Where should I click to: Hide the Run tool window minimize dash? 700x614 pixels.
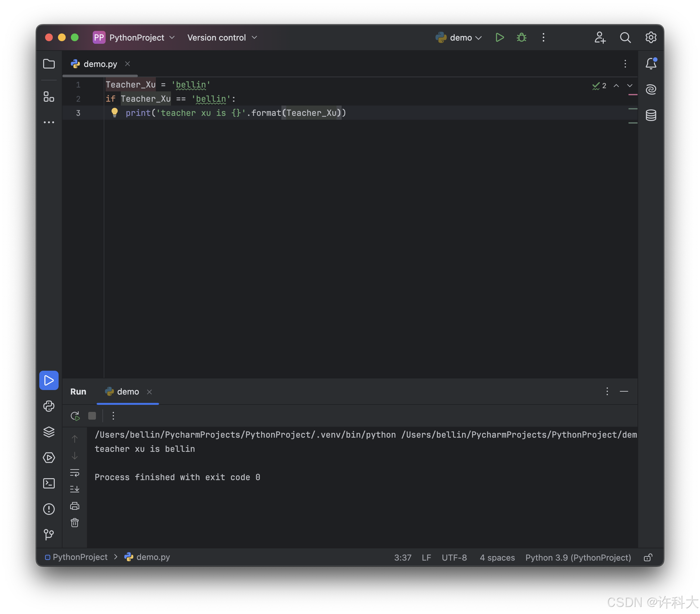624,391
